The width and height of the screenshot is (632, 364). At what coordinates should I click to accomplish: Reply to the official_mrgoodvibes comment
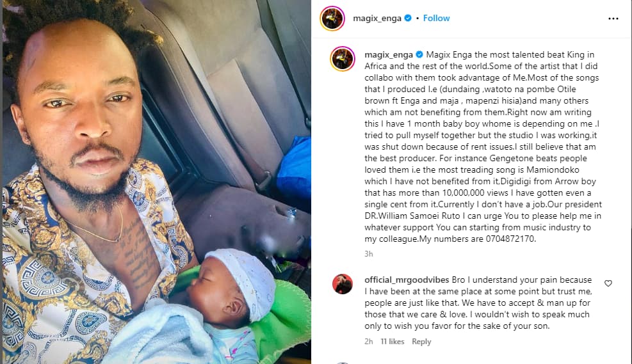click(421, 342)
